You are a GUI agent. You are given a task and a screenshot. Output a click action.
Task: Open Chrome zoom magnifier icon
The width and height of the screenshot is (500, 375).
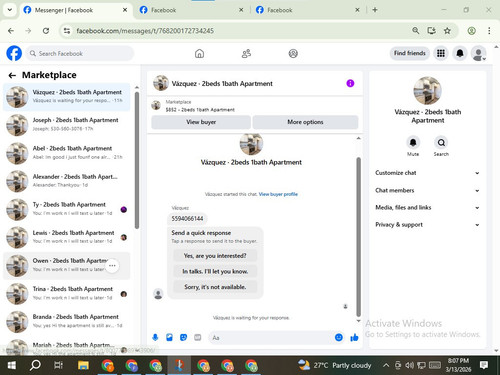pos(416,31)
